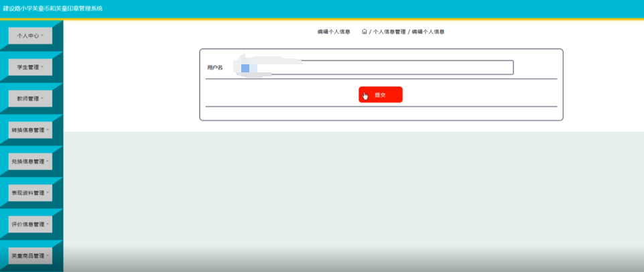Expand the 学生管理 sidebar menu
The image size is (644, 272).
click(x=30, y=68)
